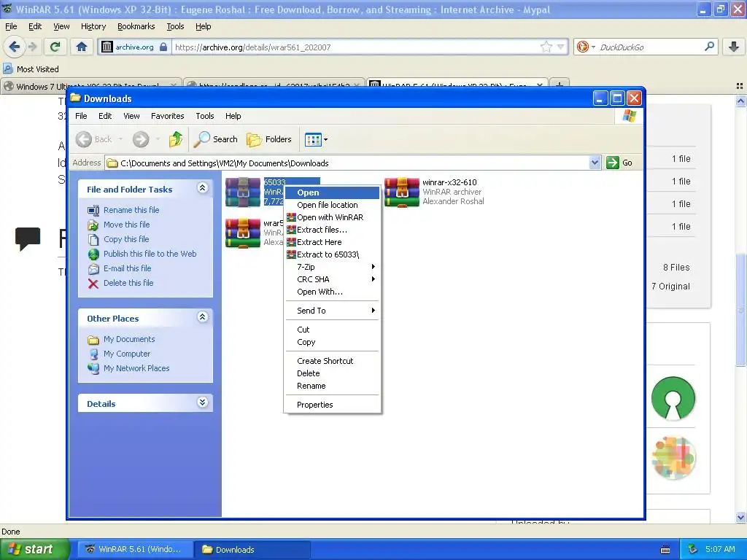747x560 pixels.
Task: Open the browser History menu
Action: click(93, 26)
